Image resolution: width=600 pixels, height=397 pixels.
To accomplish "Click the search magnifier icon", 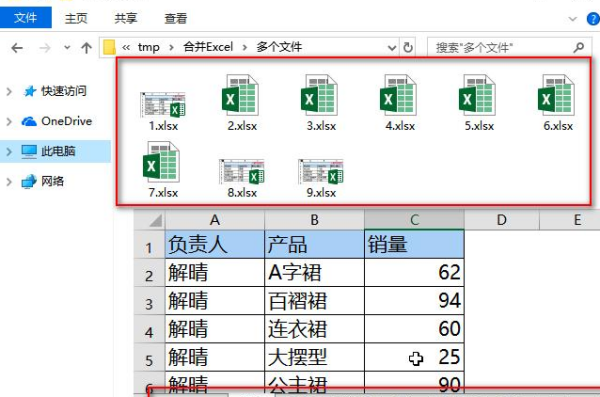I will coord(579,47).
